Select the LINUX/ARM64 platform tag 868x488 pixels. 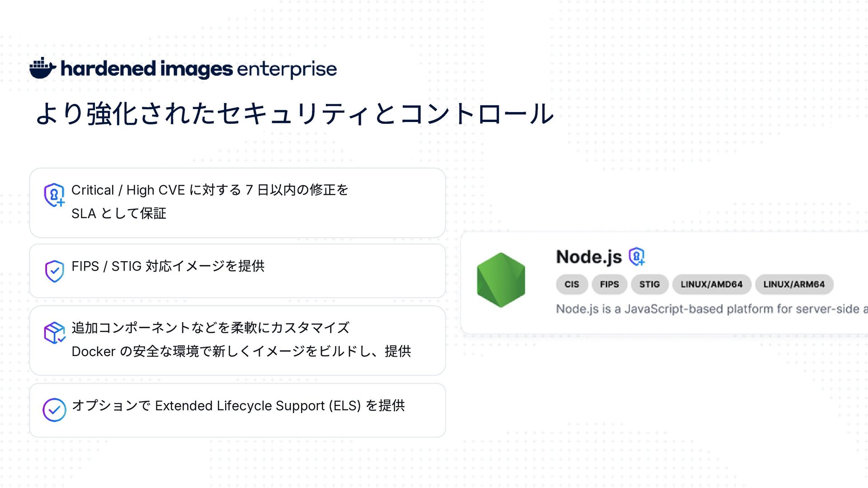tap(794, 284)
